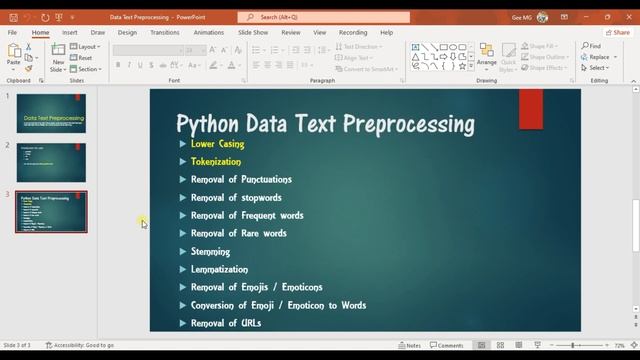Click the zoom slider handle
This screenshot has height=360, width=640.
[x=573, y=345]
